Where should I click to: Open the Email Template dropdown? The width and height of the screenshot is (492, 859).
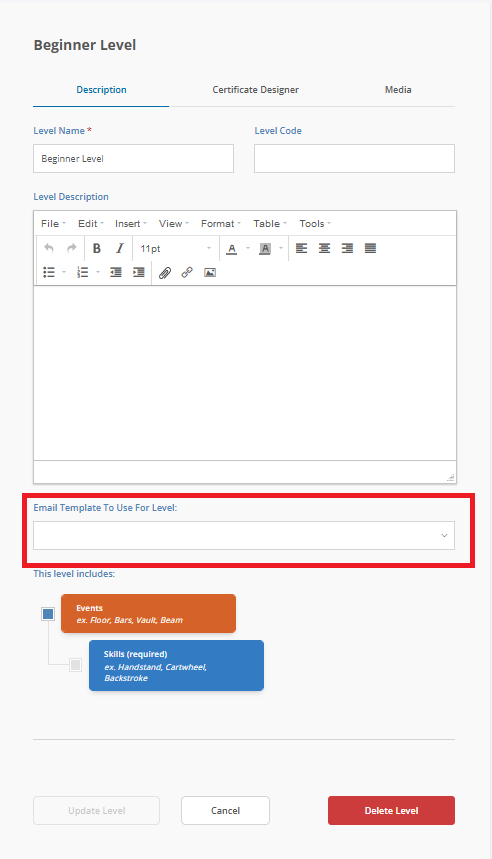point(244,536)
